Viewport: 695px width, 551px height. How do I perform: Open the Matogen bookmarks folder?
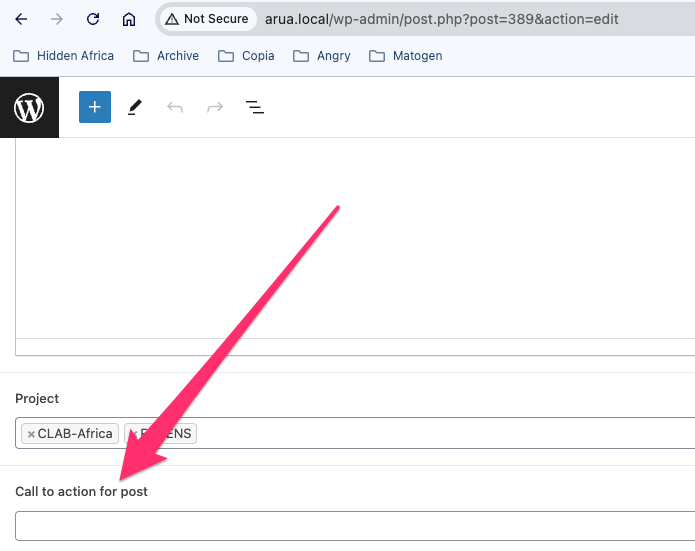pyautogui.click(x=406, y=56)
